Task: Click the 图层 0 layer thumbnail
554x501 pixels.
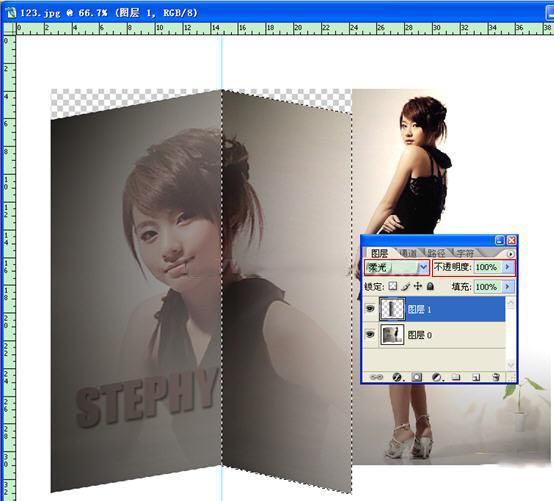Action: point(392,335)
